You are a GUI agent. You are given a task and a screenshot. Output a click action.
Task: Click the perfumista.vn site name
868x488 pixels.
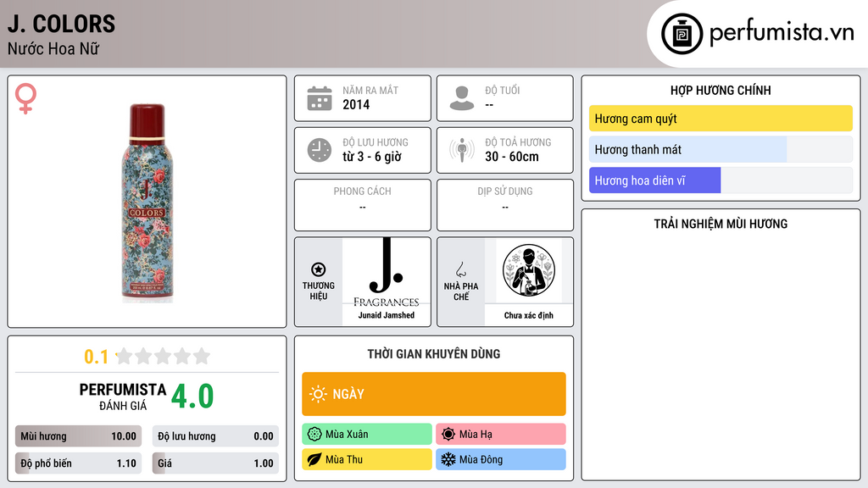click(x=782, y=33)
